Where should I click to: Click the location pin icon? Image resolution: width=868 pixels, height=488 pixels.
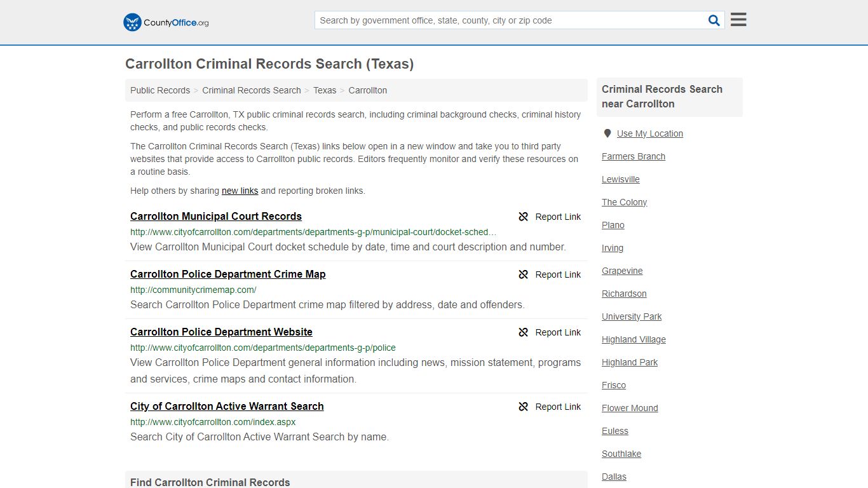coord(607,133)
